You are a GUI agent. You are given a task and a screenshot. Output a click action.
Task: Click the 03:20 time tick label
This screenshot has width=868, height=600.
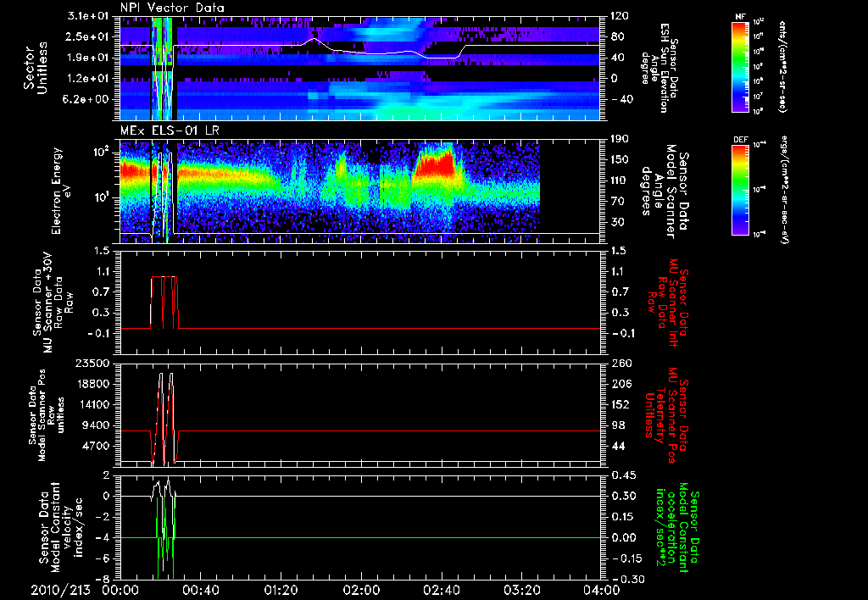[x=521, y=591]
